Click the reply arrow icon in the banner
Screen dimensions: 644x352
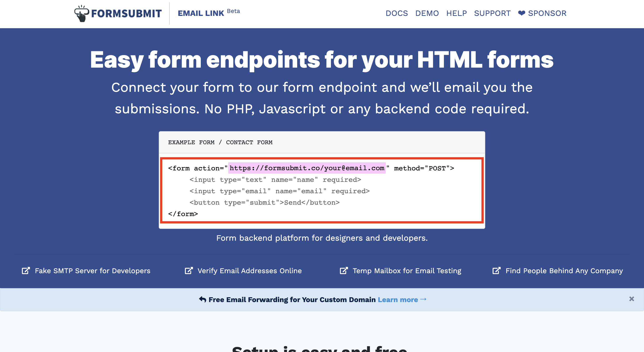[x=203, y=299]
